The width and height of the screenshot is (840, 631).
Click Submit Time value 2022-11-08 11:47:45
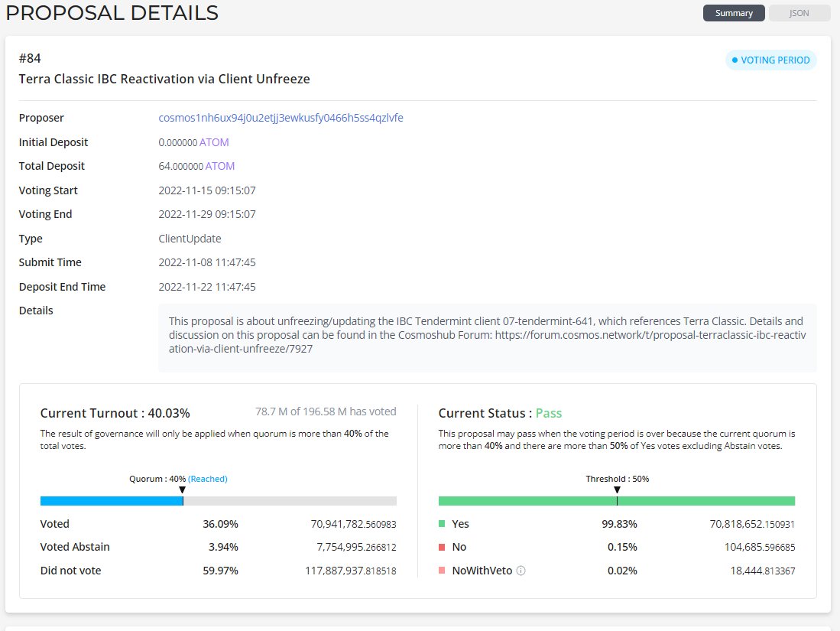pyautogui.click(x=207, y=262)
